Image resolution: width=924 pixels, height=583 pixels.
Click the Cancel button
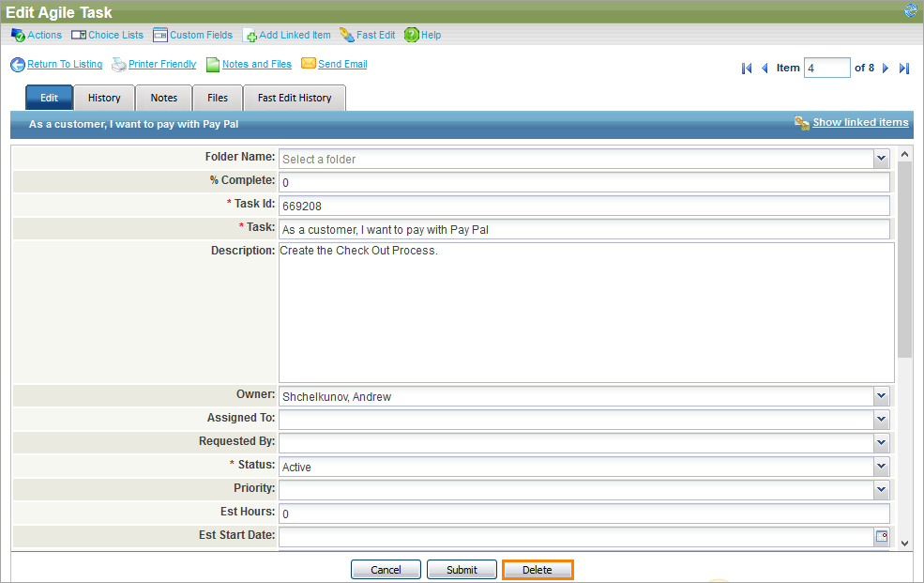tap(386, 570)
